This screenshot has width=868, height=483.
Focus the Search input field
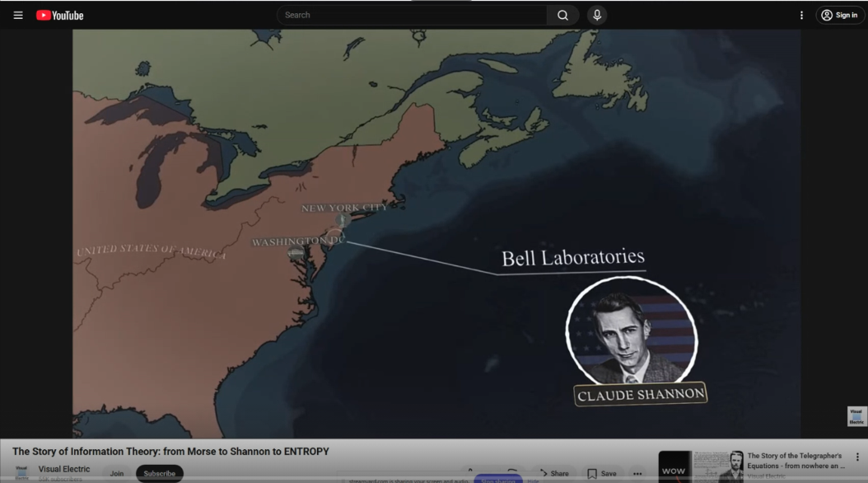tap(412, 15)
